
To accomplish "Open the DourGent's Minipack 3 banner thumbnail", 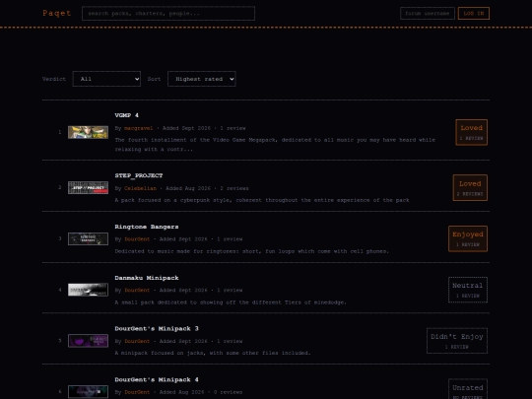I will click(89, 341).
